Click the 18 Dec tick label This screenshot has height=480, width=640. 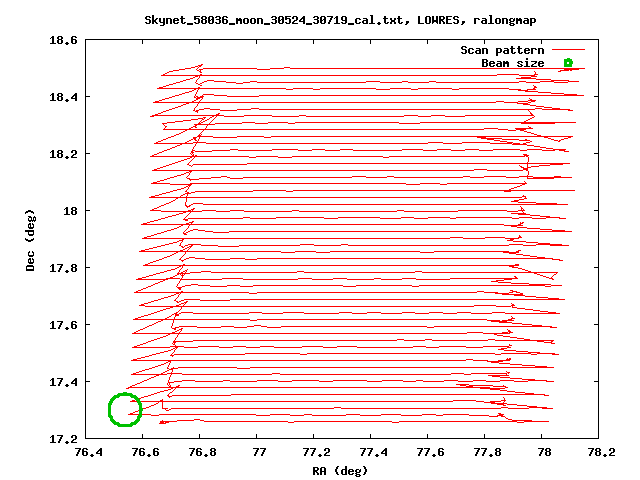70,211
